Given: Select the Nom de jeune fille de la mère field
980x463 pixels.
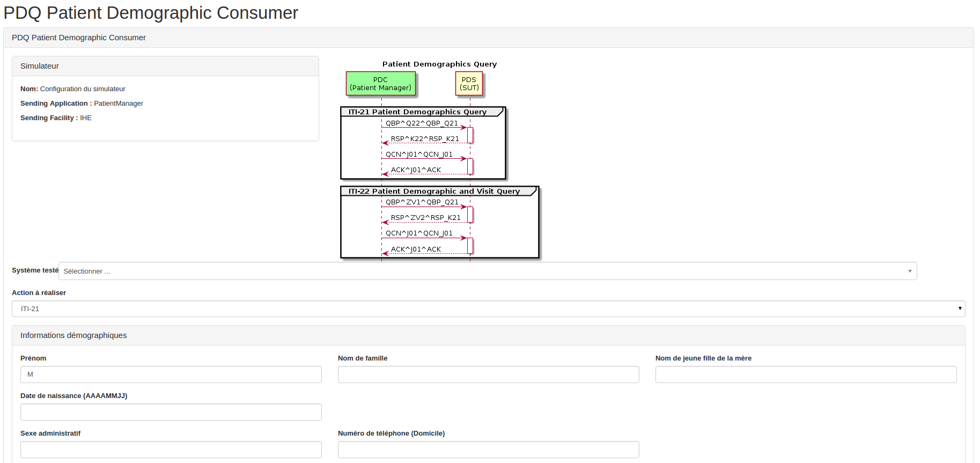Looking at the screenshot, I should (806, 374).
